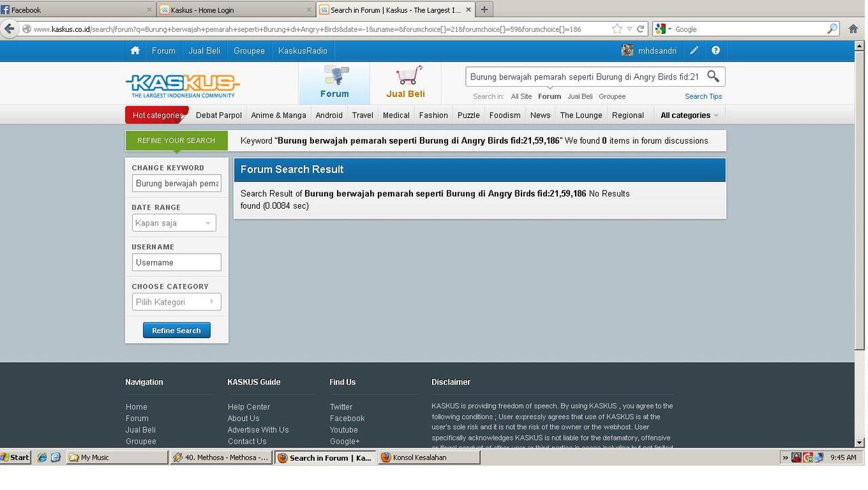Image resolution: width=868 pixels, height=490 pixels.
Task: Open URL bar history dropdown arrow
Action: point(629,29)
